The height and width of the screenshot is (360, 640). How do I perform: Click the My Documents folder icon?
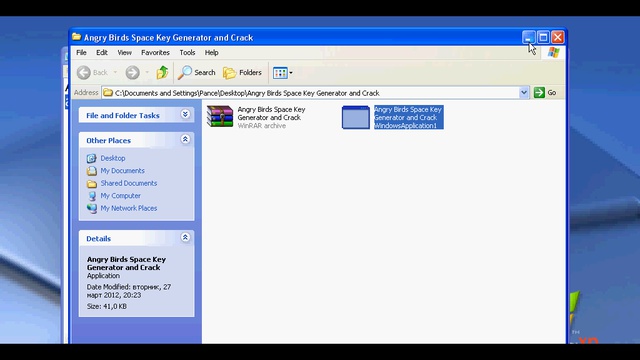pyautogui.click(x=91, y=171)
